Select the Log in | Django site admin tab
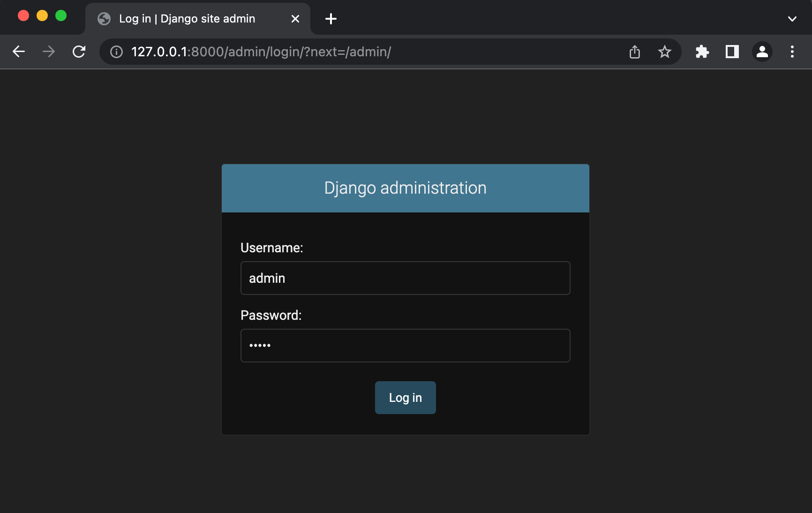The image size is (812, 513). (197, 19)
